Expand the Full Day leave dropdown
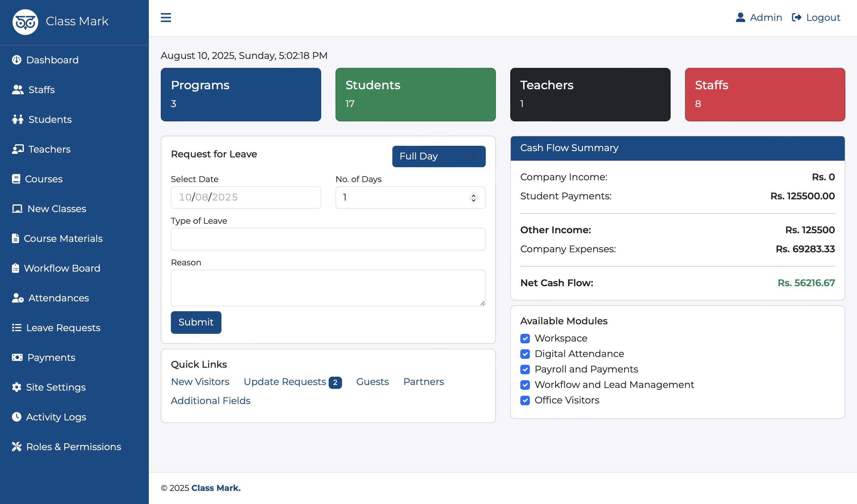 point(439,156)
